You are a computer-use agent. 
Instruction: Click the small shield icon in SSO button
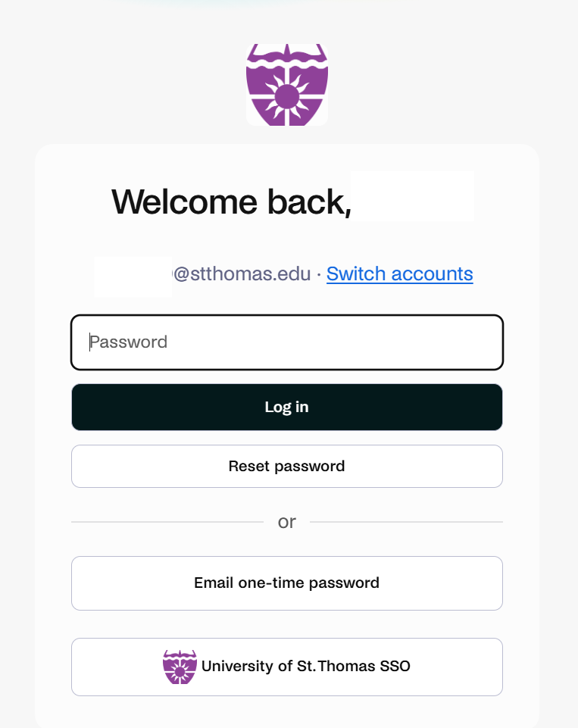coord(180,667)
